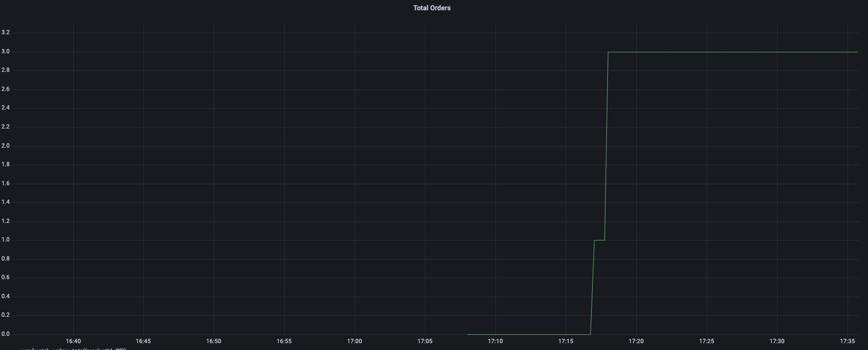
Task: Click the 16:45 time axis label
Action: tap(143, 341)
